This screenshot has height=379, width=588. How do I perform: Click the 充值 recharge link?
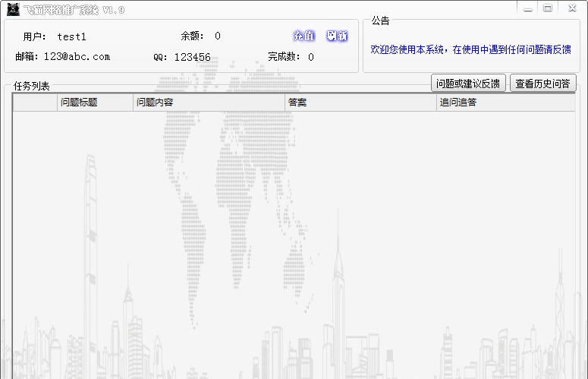tap(303, 36)
